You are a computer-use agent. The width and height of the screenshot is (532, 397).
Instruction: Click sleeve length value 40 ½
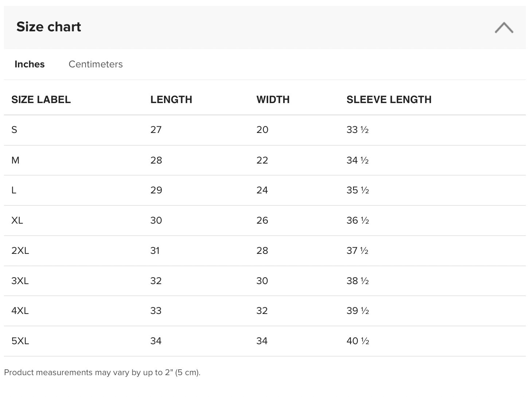357,341
